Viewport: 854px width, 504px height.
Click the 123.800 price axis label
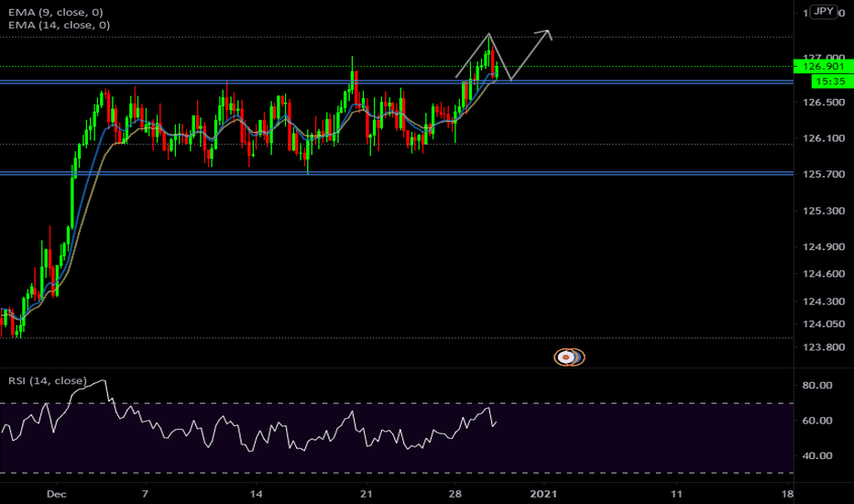click(x=824, y=347)
